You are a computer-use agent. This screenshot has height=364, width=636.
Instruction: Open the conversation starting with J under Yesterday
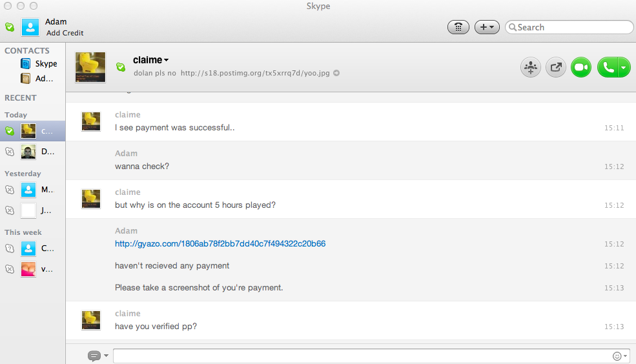pyautogui.click(x=32, y=210)
